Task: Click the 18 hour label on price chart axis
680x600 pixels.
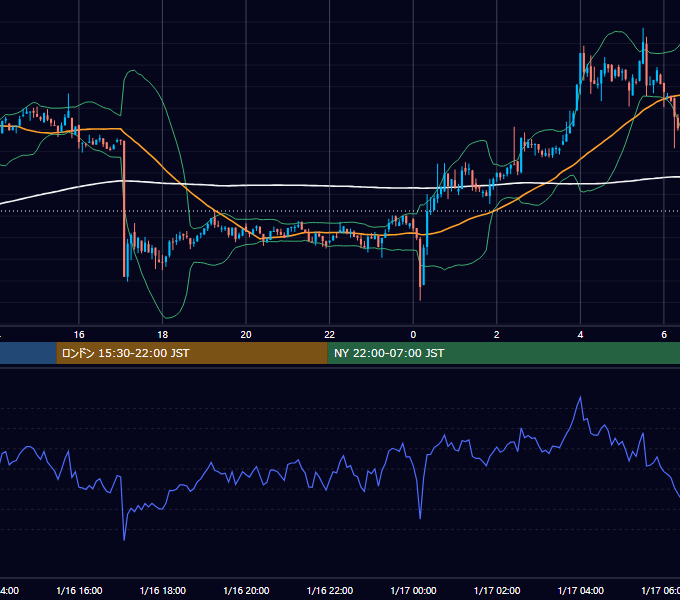Action: [x=163, y=334]
